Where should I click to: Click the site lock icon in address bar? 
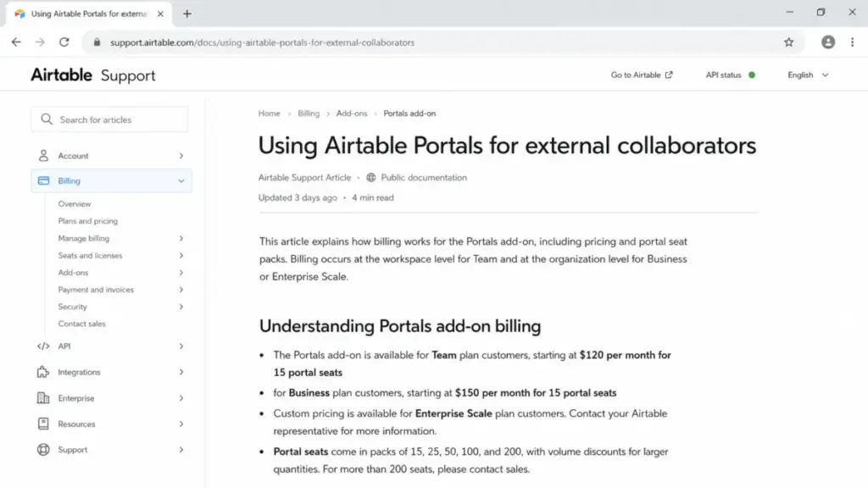click(x=97, y=42)
